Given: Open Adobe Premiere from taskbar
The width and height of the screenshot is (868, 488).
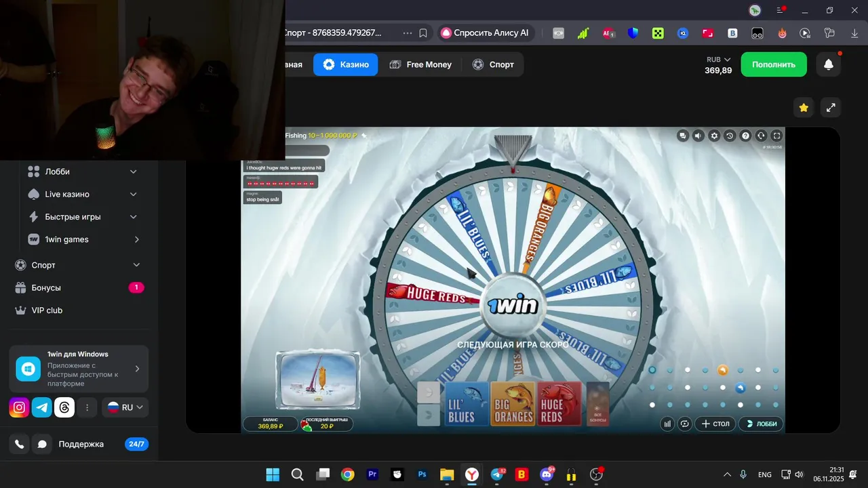Looking at the screenshot, I should pyautogui.click(x=372, y=474).
